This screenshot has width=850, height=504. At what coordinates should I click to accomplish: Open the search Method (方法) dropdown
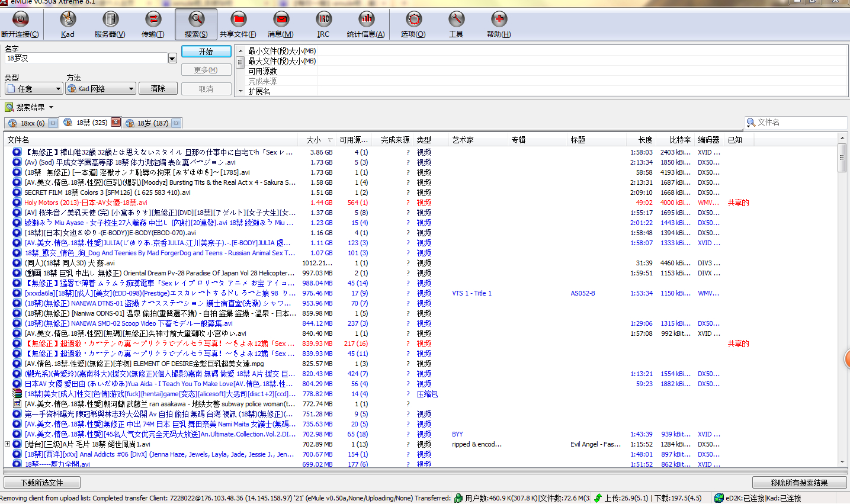pyautogui.click(x=101, y=89)
